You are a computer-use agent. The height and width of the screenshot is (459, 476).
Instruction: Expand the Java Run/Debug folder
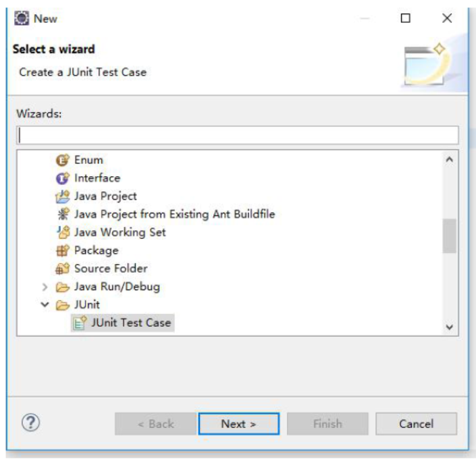[x=45, y=287]
